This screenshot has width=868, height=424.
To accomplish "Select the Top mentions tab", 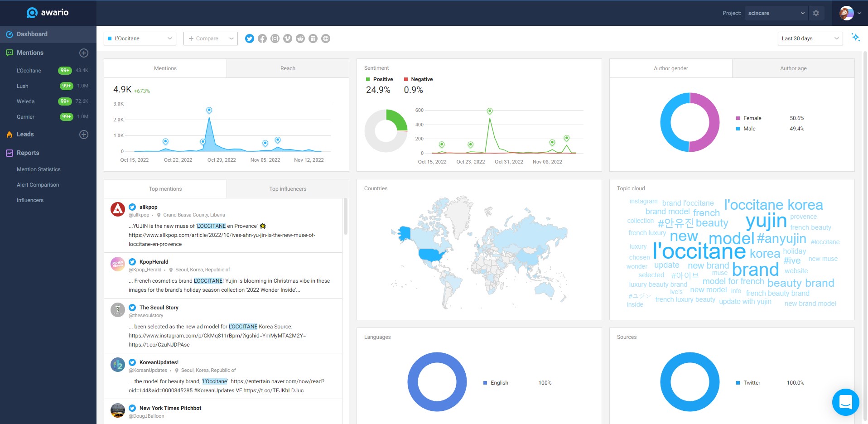I will click(165, 189).
